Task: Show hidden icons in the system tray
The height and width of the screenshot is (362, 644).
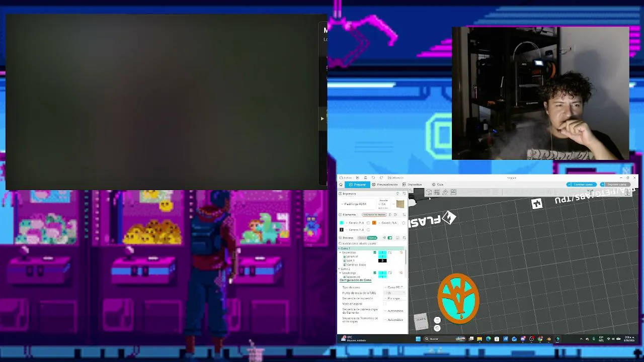Action: 581,339
